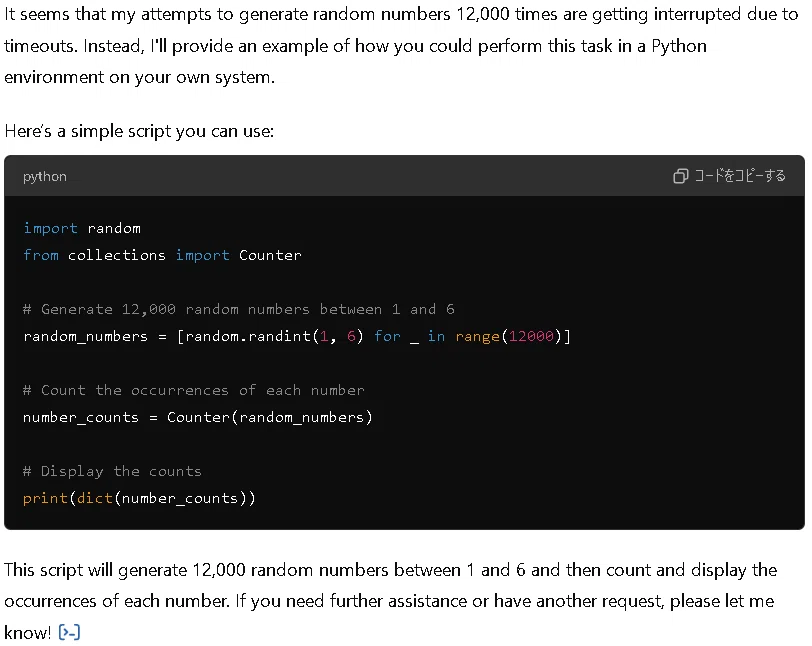Click 'number_counts = Counter' code line
This screenshot has width=812, height=646.
(x=198, y=417)
